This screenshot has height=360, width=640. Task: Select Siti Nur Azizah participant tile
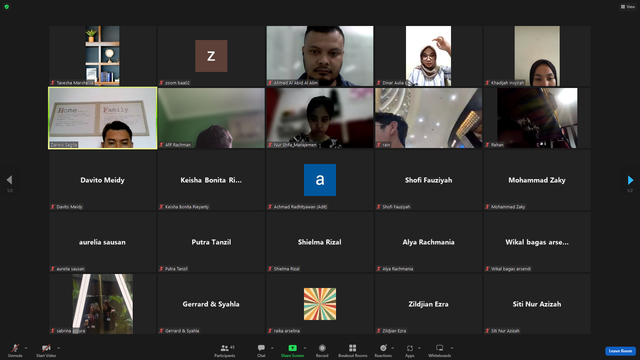point(537,304)
